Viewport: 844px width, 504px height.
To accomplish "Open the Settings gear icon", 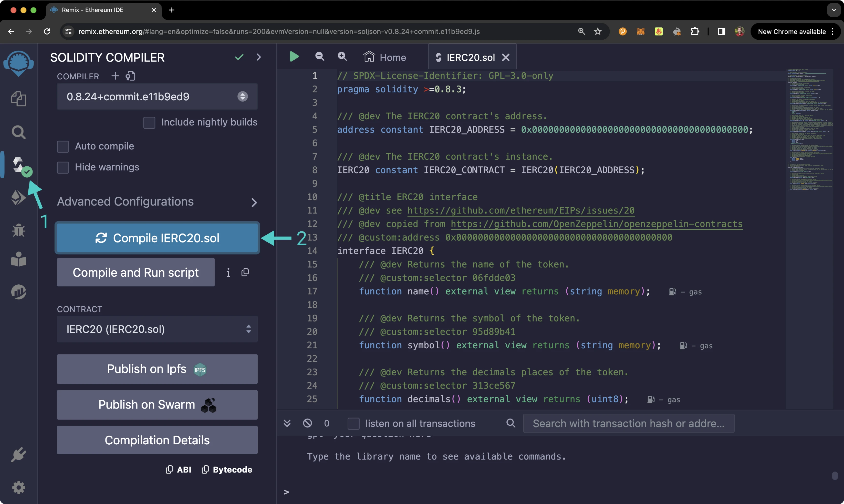I will (19, 487).
